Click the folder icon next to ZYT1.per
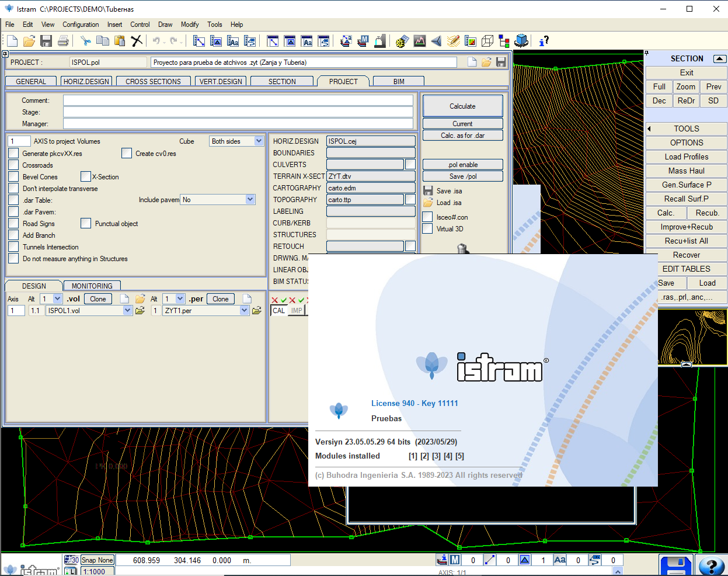The height and width of the screenshot is (576, 728). tap(256, 310)
